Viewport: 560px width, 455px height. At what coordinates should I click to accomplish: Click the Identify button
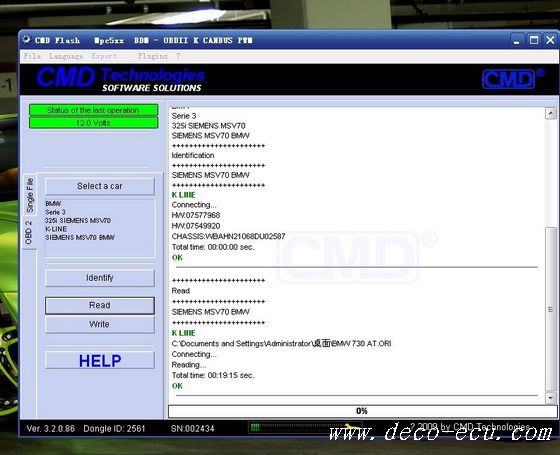(x=100, y=278)
